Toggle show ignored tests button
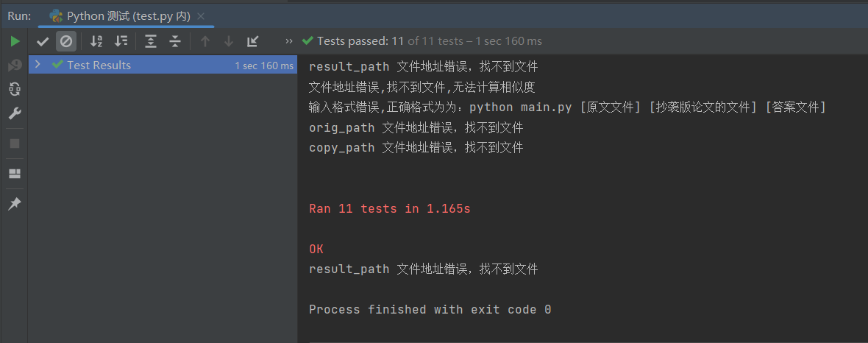Screen dimensions: 868x343 [66, 41]
